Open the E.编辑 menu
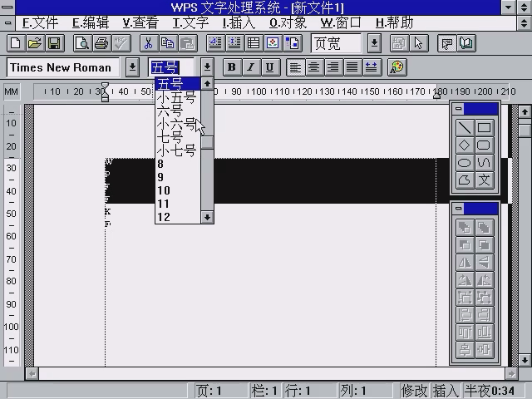The width and height of the screenshot is (532, 399). point(91,23)
